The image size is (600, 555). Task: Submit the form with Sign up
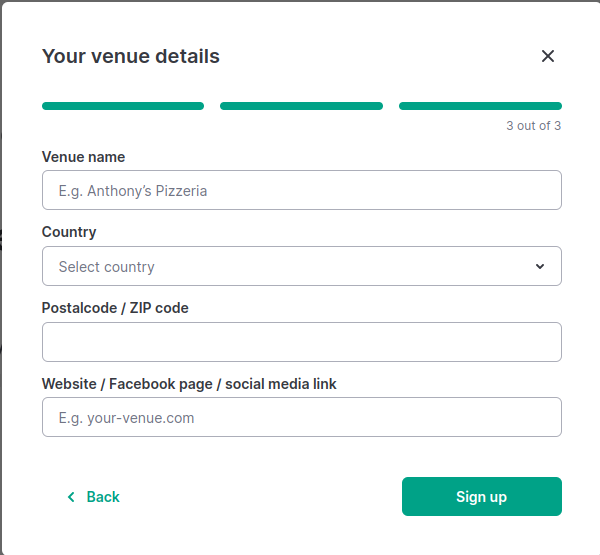(482, 496)
